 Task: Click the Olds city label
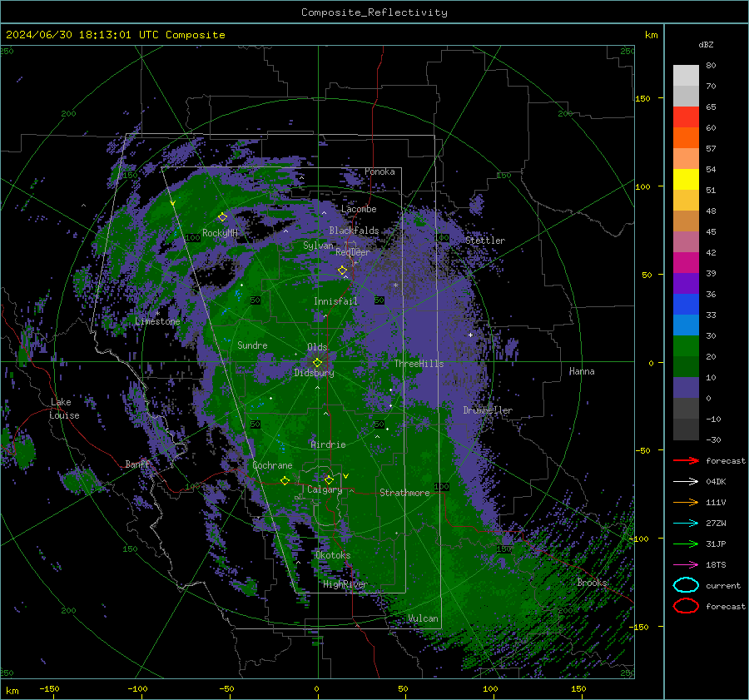[317, 347]
